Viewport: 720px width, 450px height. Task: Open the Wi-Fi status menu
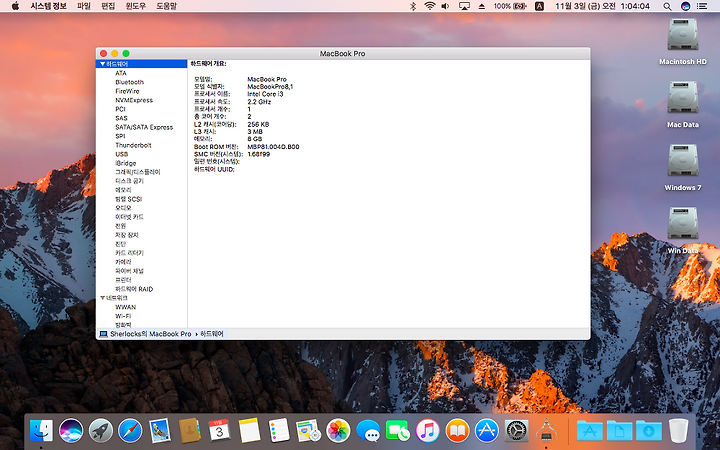[x=430, y=6]
